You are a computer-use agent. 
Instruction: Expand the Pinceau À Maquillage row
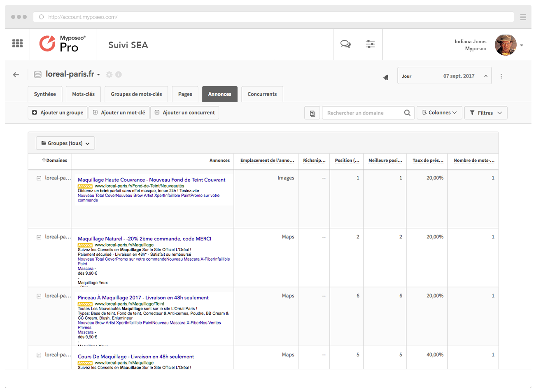(39, 296)
